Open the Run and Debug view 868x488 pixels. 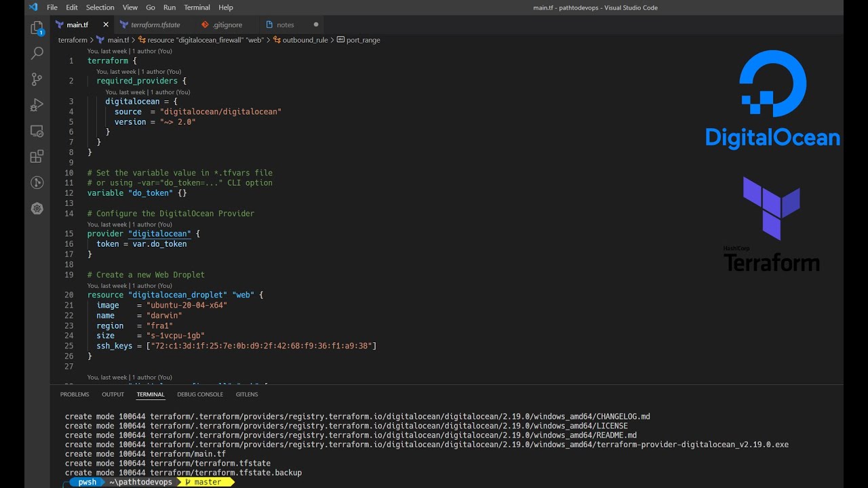[37, 105]
